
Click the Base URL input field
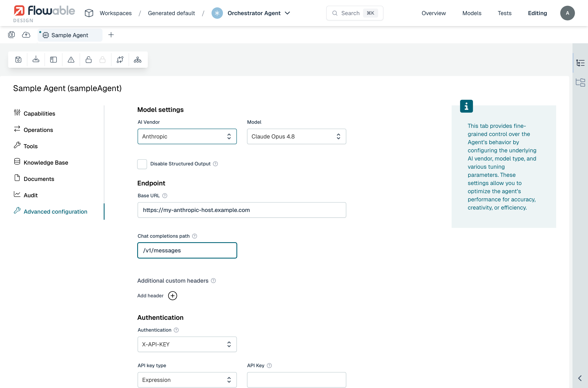pos(242,210)
